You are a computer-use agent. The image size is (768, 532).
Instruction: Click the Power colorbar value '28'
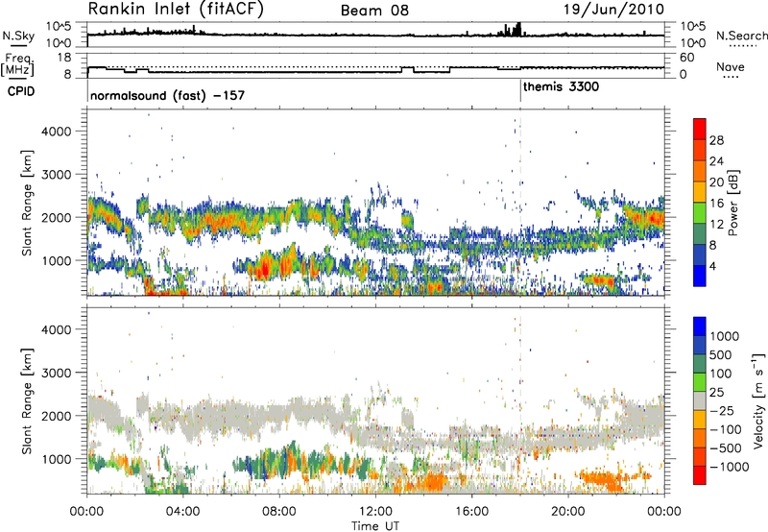(716, 140)
